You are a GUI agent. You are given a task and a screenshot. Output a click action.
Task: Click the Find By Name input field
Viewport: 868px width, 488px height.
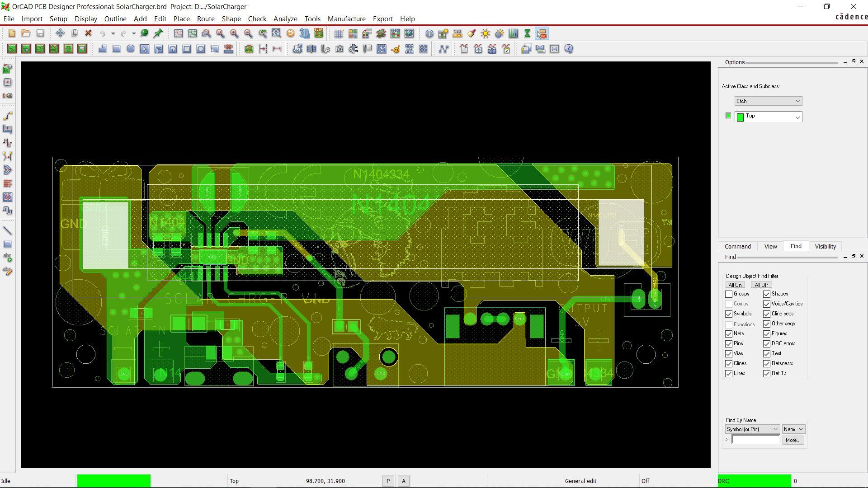756,440
